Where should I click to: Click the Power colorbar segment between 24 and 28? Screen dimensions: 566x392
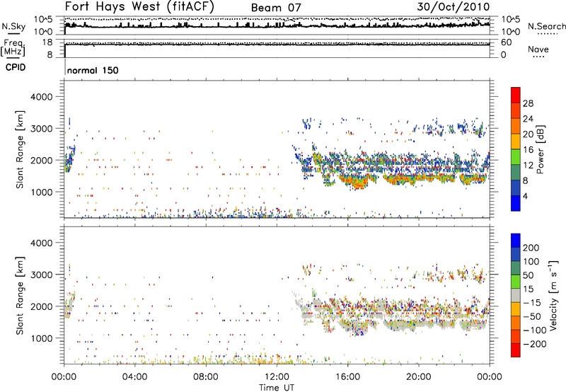516,110
